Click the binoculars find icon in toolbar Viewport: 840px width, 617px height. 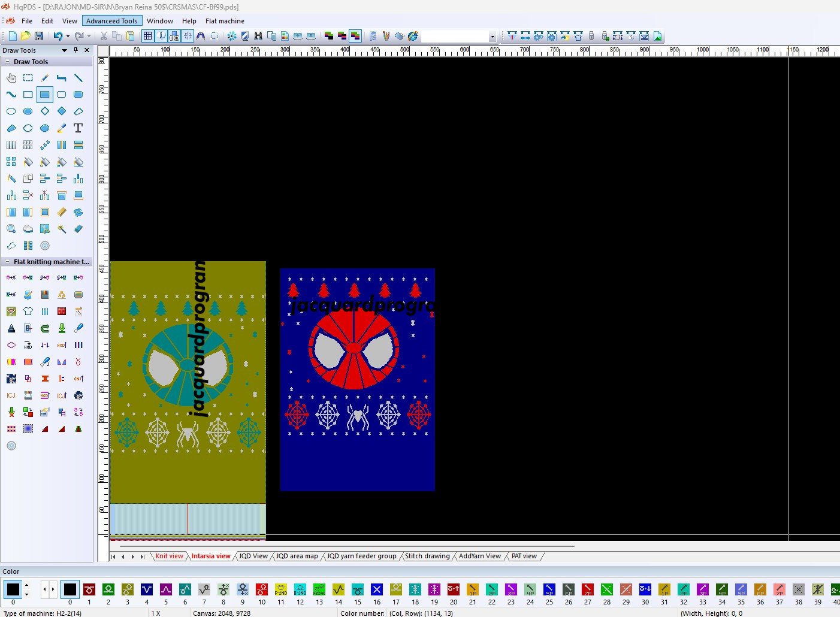pyautogui.click(x=258, y=36)
